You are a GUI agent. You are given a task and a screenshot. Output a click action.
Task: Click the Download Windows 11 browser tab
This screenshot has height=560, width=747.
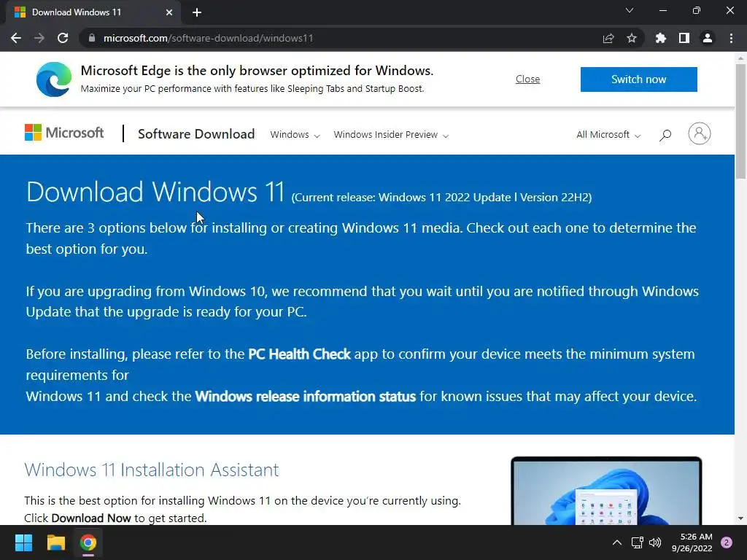[x=93, y=12]
